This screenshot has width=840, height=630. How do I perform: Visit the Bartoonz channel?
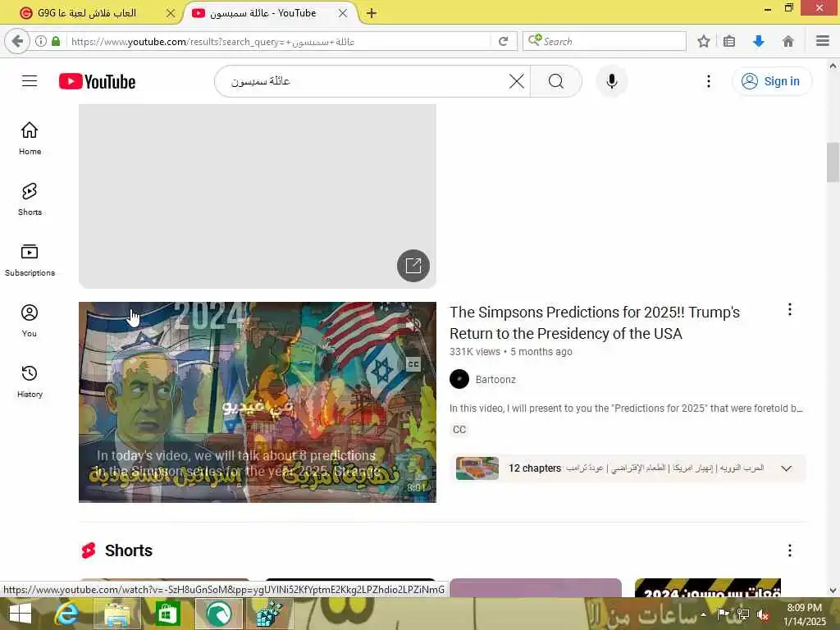[495, 379]
